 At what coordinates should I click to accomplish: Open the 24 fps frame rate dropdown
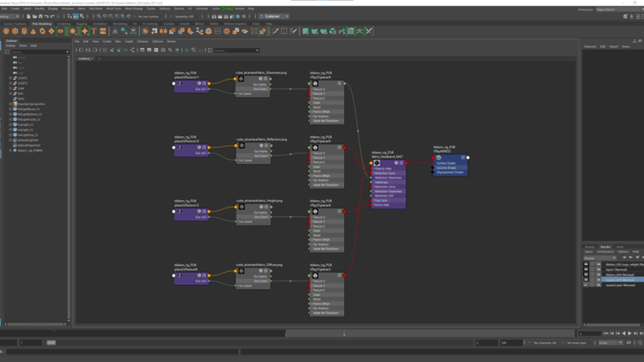(611, 343)
